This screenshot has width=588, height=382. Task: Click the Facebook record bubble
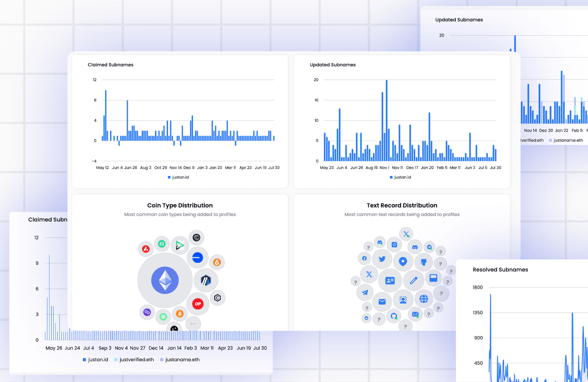click(364, 258)
